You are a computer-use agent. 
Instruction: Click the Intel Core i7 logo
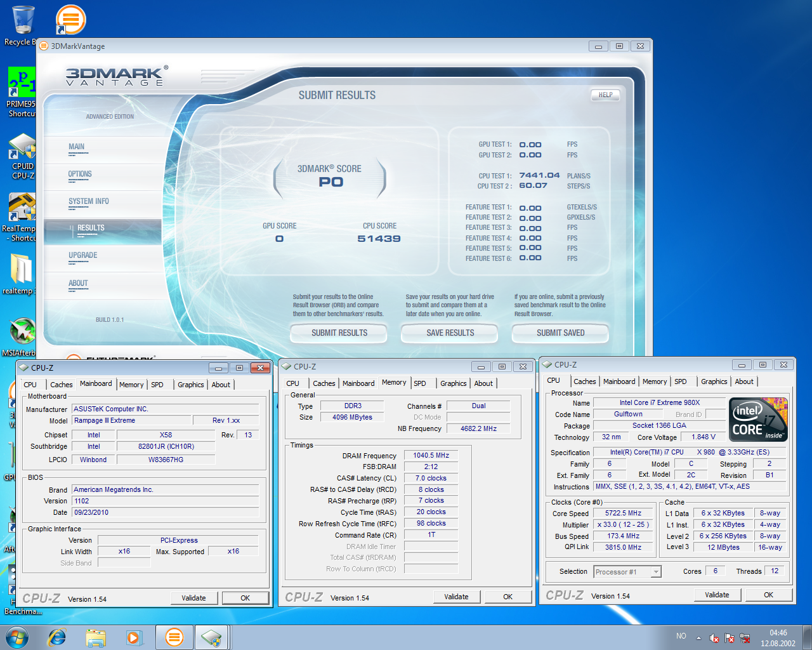click(759, 419)
